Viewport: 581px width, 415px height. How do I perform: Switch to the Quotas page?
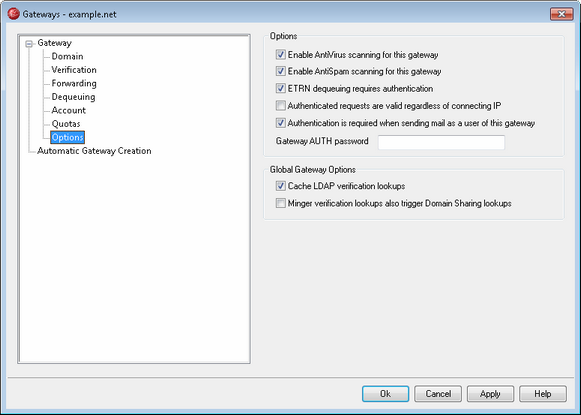(66, 124)
